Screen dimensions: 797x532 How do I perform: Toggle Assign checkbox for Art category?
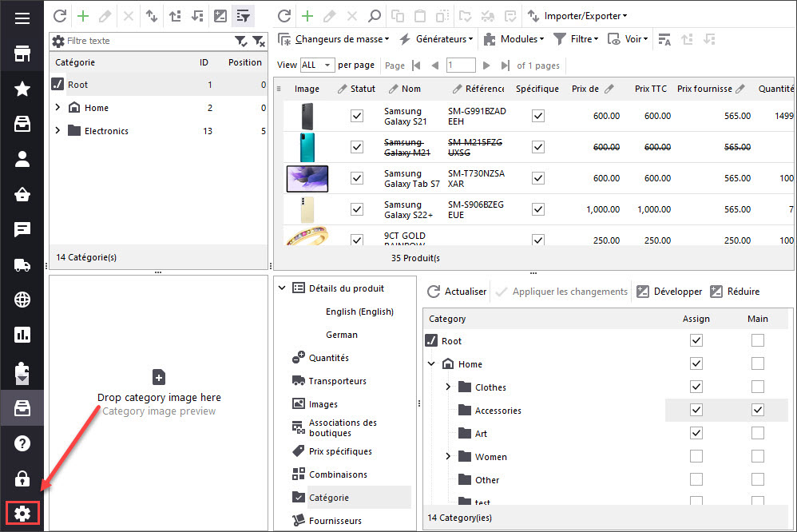coord(696,433)
